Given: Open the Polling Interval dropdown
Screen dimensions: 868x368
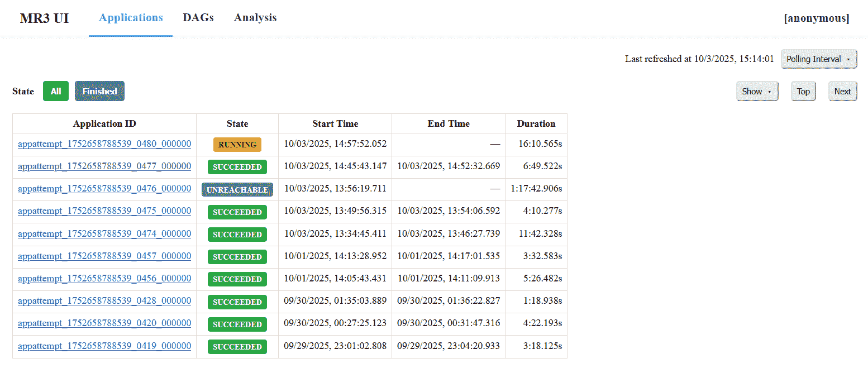Looking at the screenshot, I should click(818, 59).
